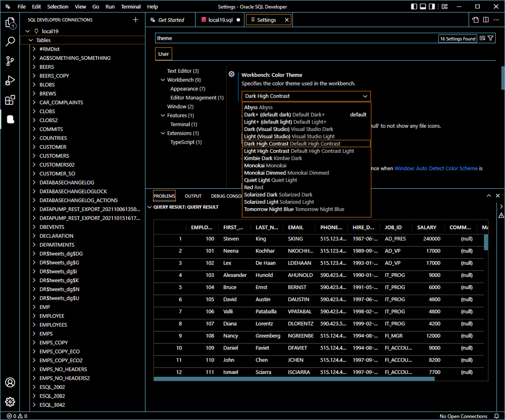The image size is (505, 420).
Task: Select the User settings scope tab
Action: (x=163, y=54)
